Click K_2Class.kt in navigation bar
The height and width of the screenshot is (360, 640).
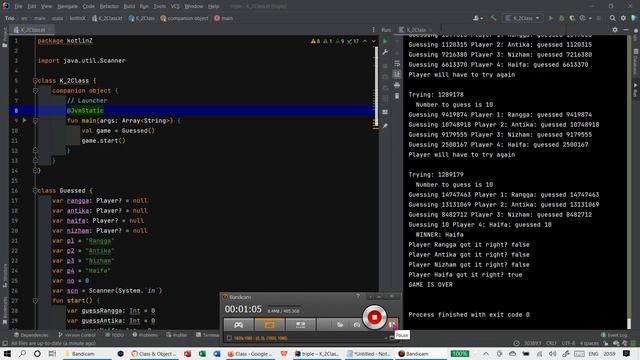[107, 18]
